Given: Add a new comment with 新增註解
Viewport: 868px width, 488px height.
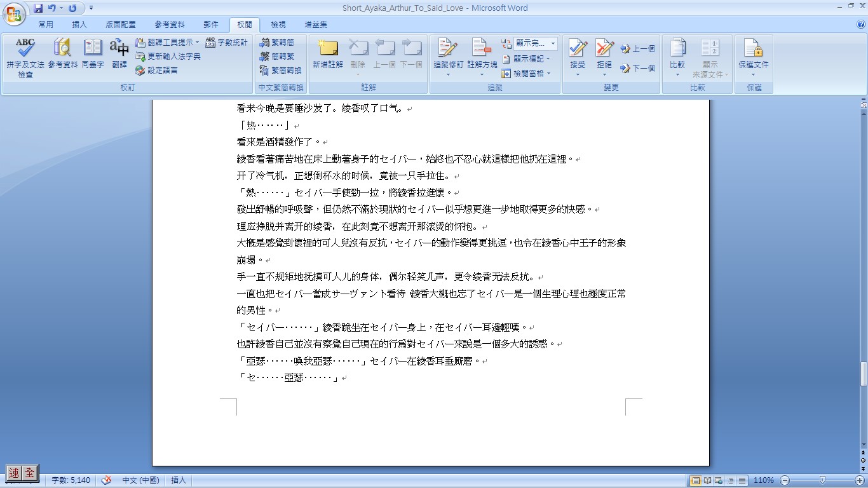Looking at the screenshot, I should click(x=328, y=53).
